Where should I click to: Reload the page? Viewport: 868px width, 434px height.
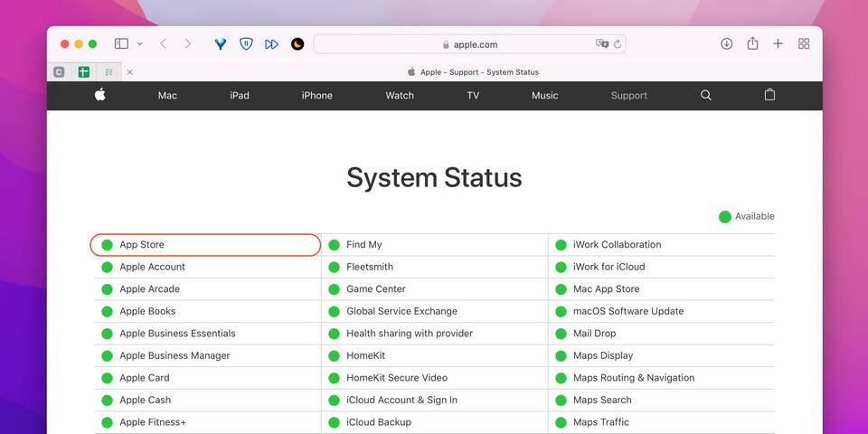click(x=618, y=43)
